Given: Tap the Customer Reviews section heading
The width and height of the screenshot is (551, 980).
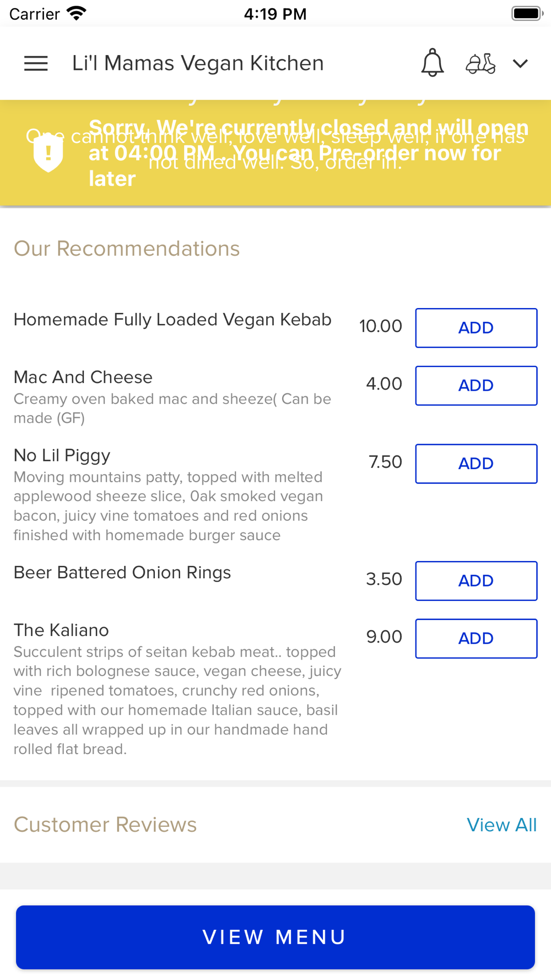Looking at the screenshot, I should pos(105,825).
